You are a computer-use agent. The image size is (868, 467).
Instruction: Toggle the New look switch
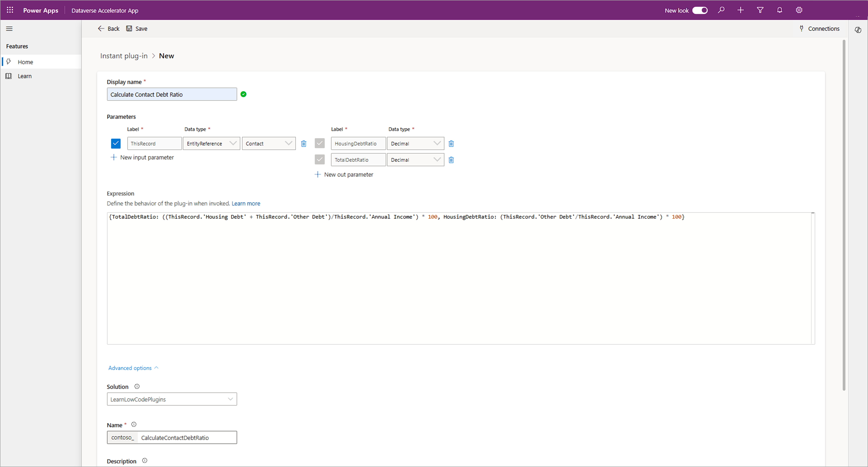tap(700, 10)
